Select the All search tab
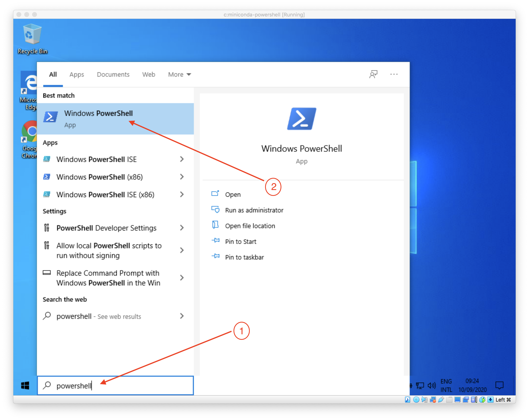Viewport: 529px width, 420px height. (x=53, y=74)
